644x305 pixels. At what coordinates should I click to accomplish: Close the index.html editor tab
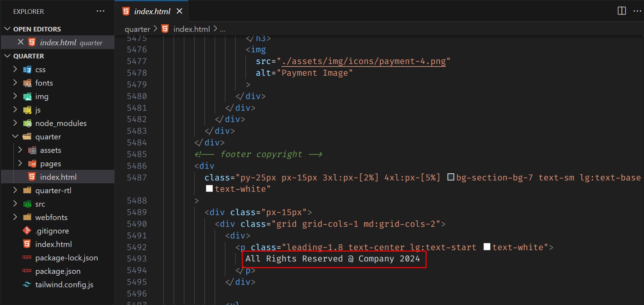[179, 11]
